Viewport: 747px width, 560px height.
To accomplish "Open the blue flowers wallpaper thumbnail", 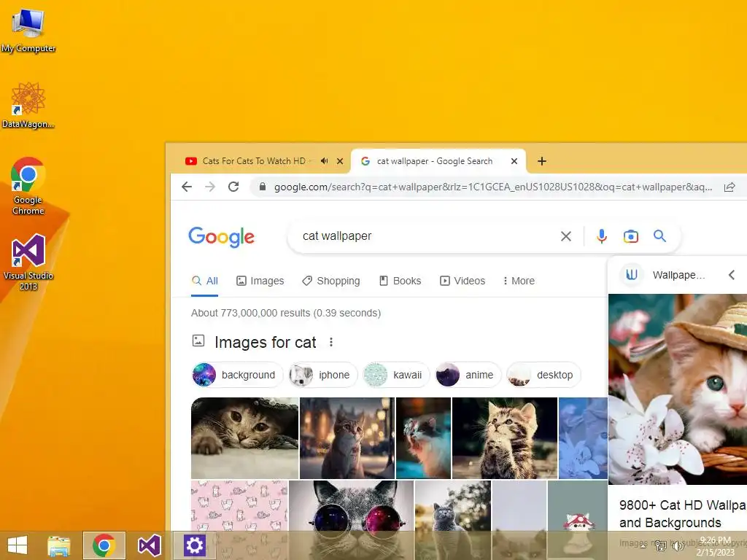I will [583, 438].
